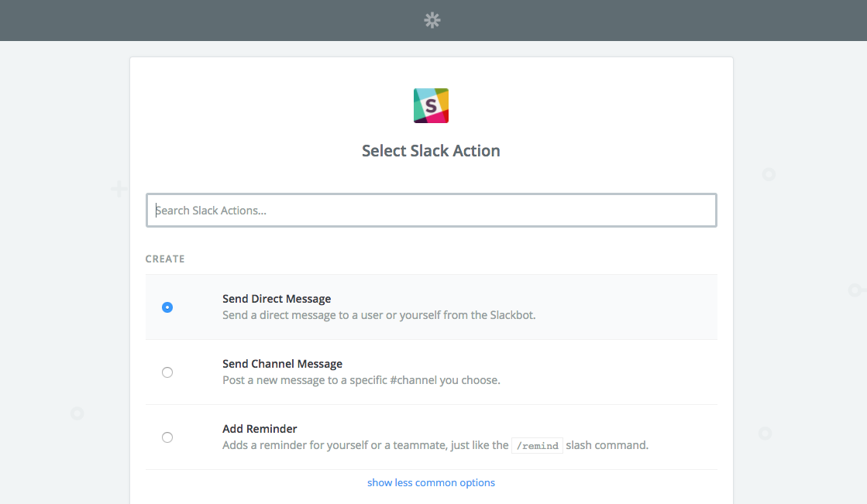Click the Slack app logo

click(x=432, y=105)
